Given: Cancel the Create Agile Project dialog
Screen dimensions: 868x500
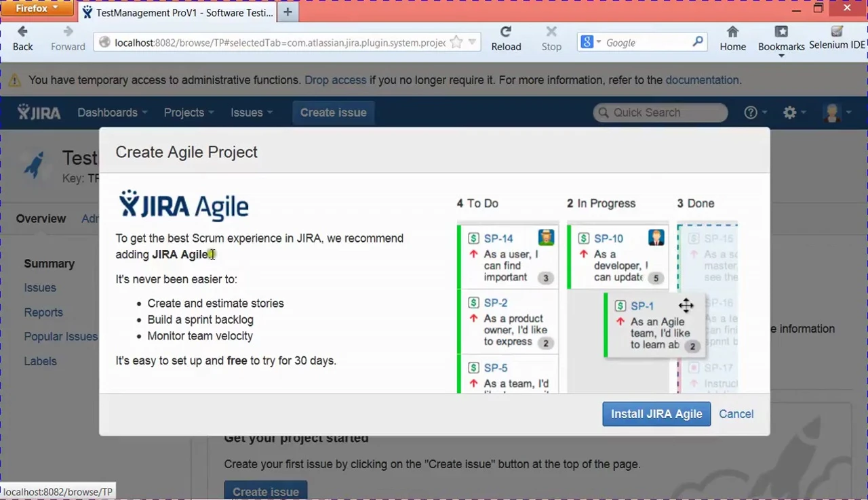Looking at the screenshot, I should point(736,414).
